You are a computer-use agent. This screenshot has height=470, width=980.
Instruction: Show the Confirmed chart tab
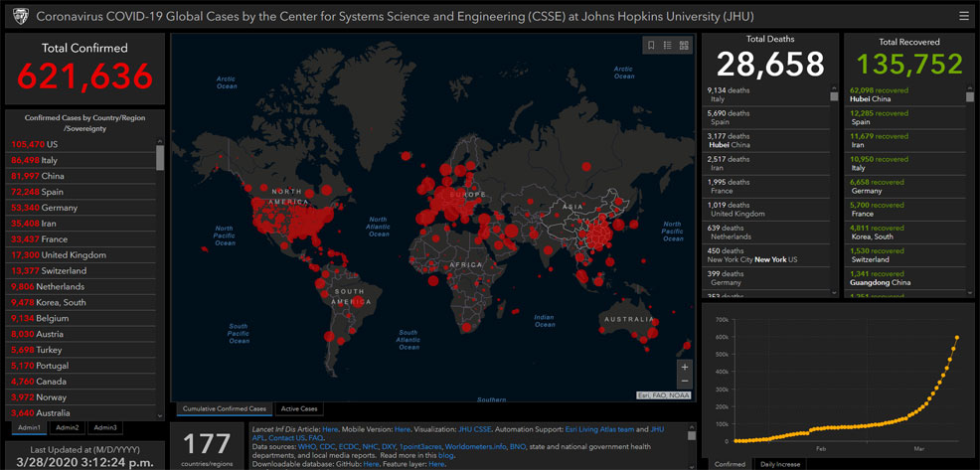tap(730, 464)
